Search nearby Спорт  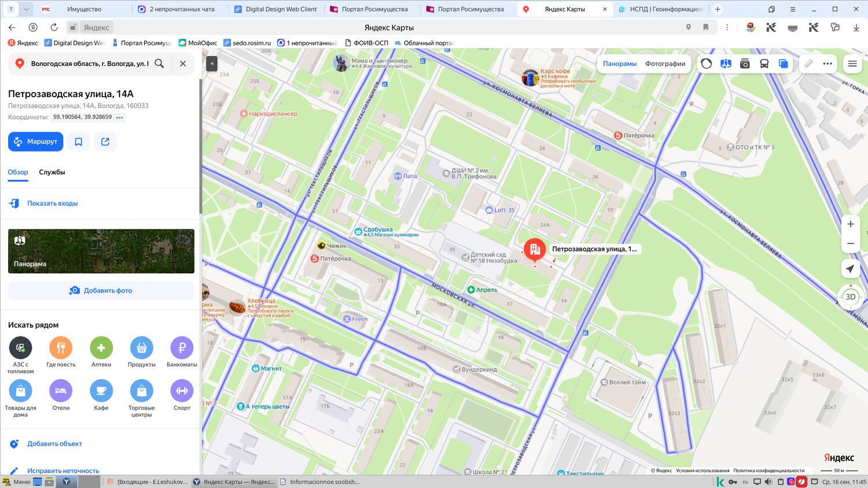[182, 395]
